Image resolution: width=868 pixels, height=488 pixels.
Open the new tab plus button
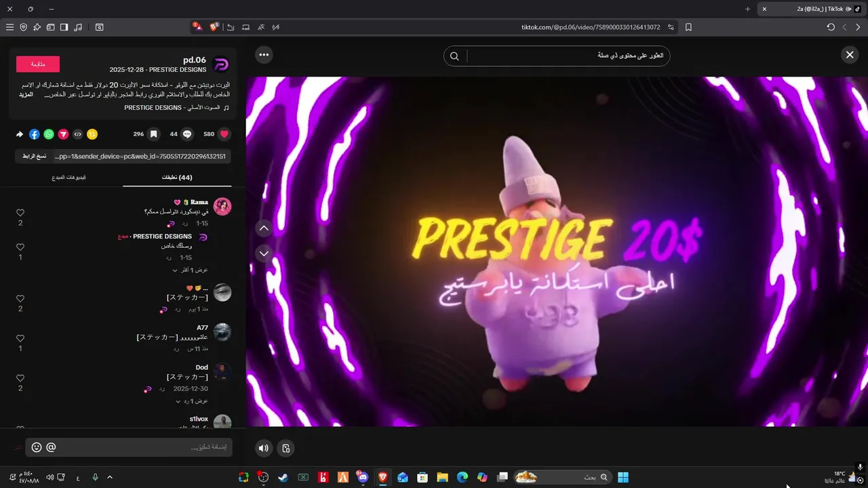747,9
